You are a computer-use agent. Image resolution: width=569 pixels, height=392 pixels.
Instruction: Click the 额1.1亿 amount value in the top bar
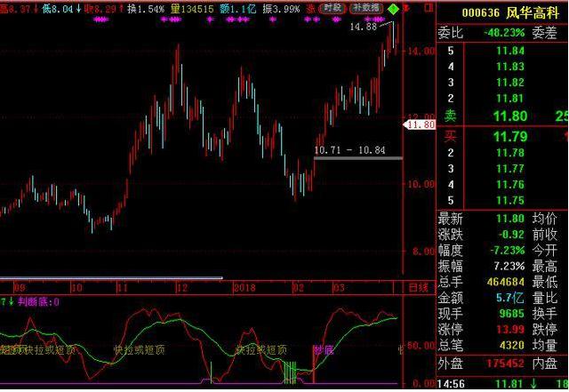(238, 8)
